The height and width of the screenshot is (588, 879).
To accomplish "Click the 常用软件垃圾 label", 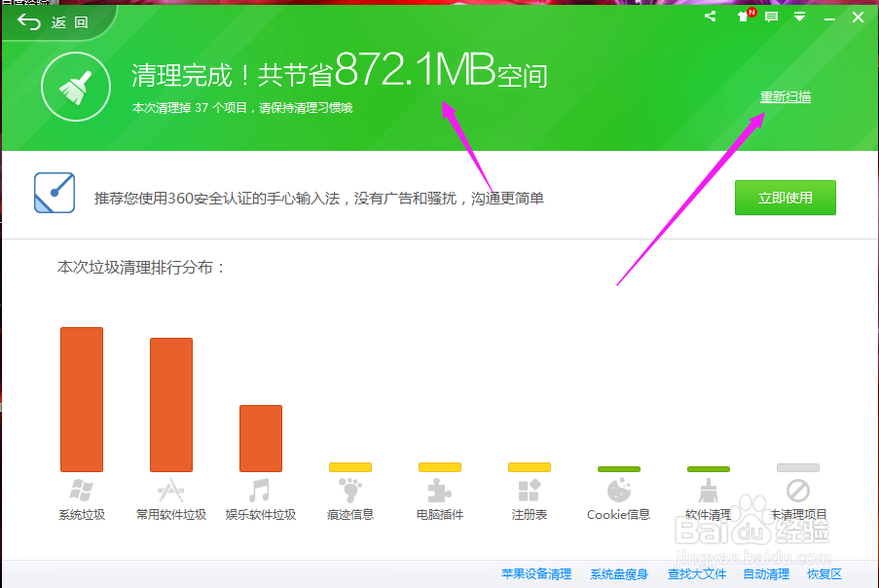I will click(x=171, y=515).
